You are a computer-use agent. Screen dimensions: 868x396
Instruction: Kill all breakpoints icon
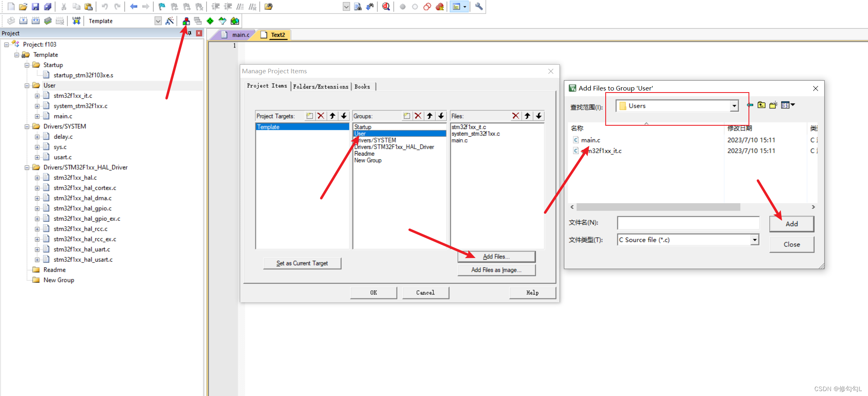point(440,7)
